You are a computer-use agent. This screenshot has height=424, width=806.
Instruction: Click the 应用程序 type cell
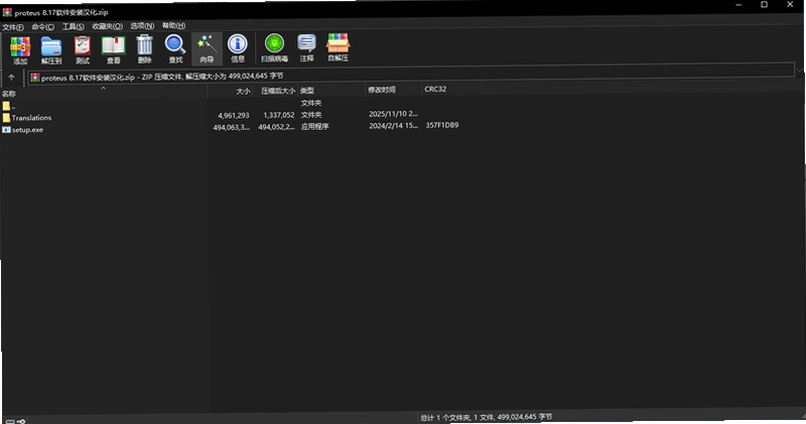click(x=315, y=126)
